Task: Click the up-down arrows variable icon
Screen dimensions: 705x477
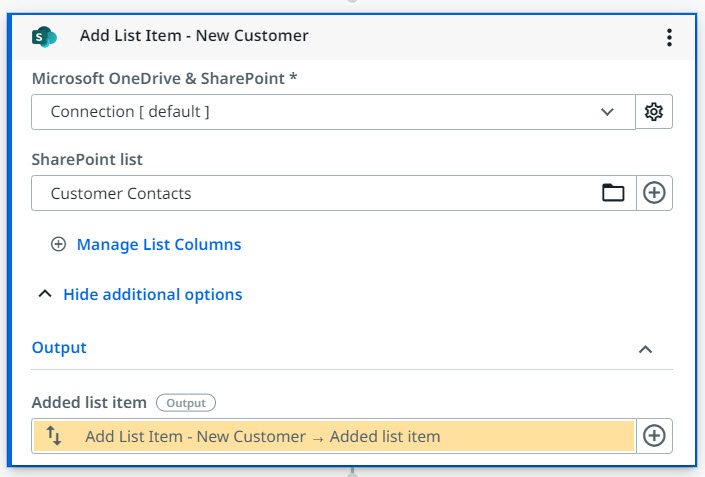Action: click(54, 436)
